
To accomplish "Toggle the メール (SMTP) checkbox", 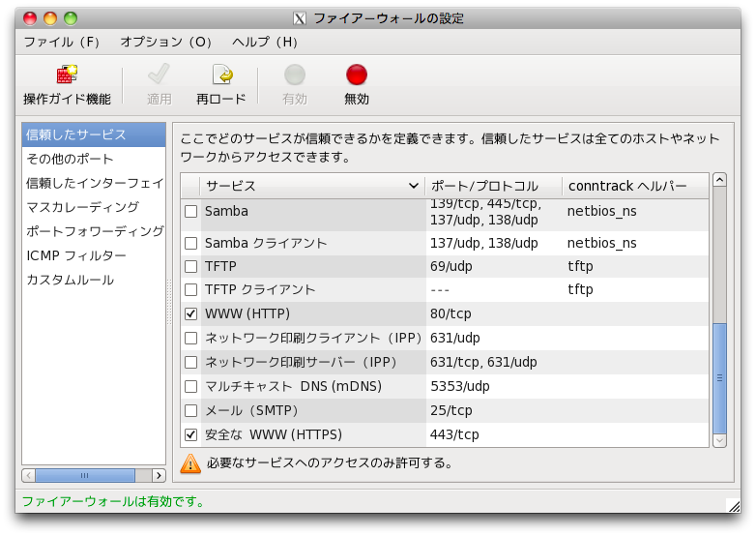I will 191,411.
